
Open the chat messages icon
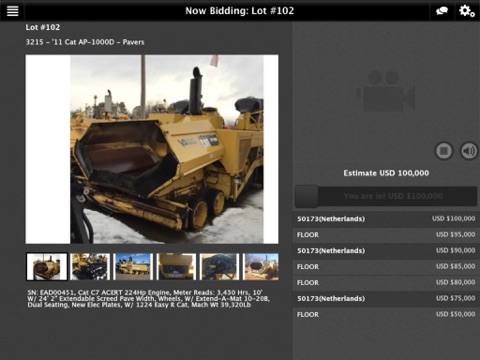coord(442,11)
